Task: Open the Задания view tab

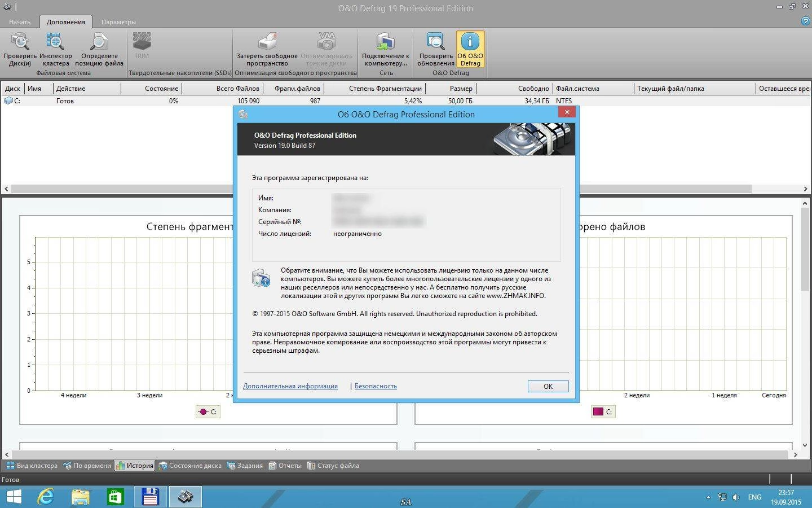Action: 245,466
